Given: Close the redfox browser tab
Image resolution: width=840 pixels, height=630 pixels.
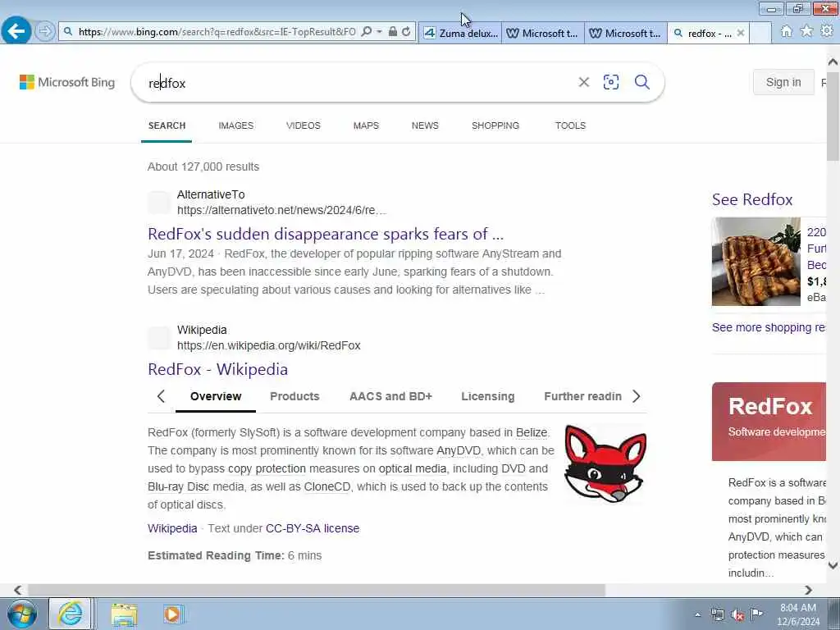Looking at the screenshot, I should pyautogui.click(x=741, y=33).
